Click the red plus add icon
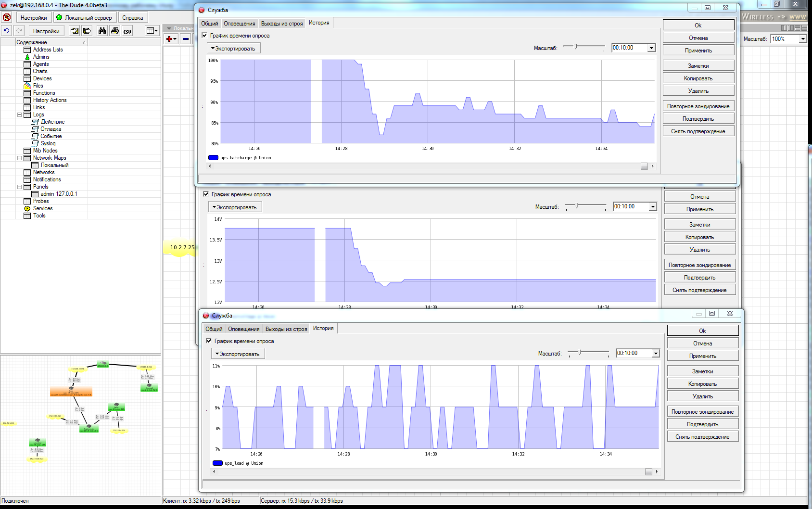 [171, 39]
